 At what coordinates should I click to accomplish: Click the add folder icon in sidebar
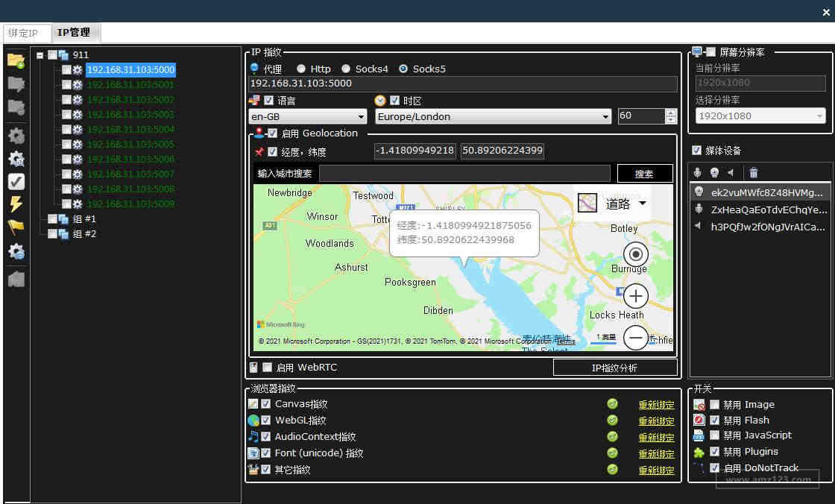point(16,60)
